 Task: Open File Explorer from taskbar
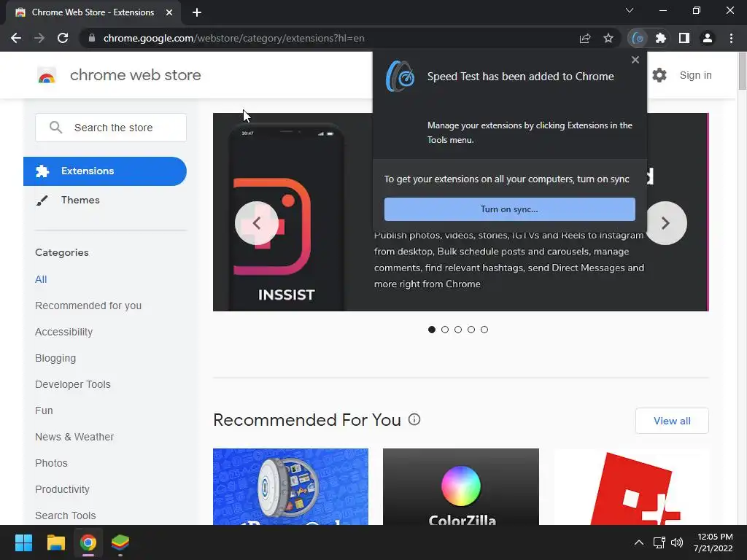(x=55, y=542)
